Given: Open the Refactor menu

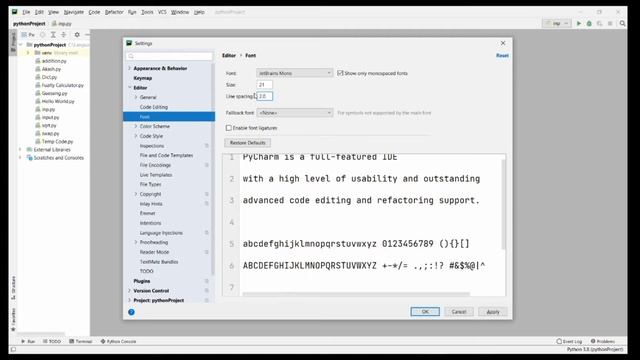Looking at the screenshot, I should [114, 12].
